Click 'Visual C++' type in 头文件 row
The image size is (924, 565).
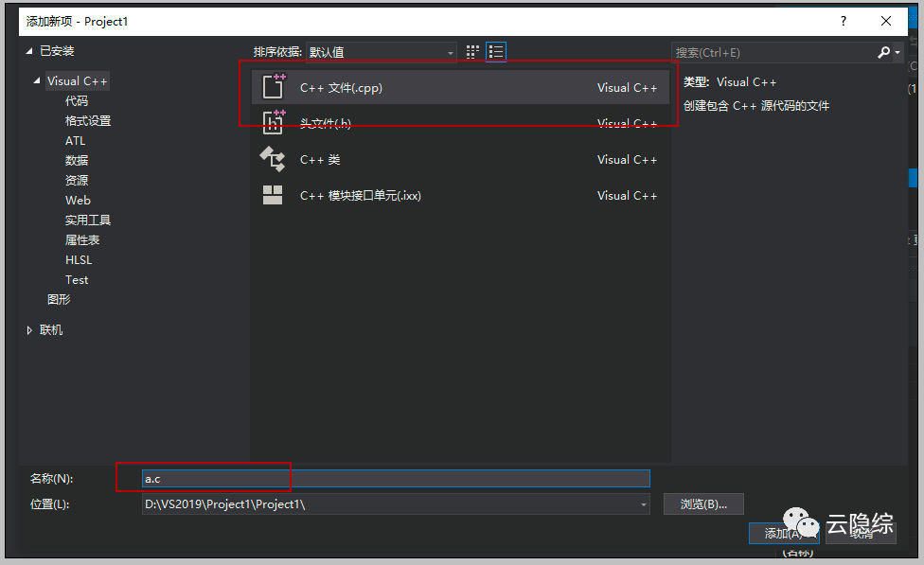(x=627, y=123)
